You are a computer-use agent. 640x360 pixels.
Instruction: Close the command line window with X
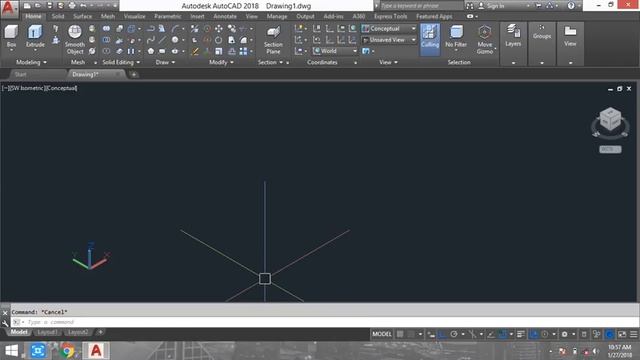point(5,313)
